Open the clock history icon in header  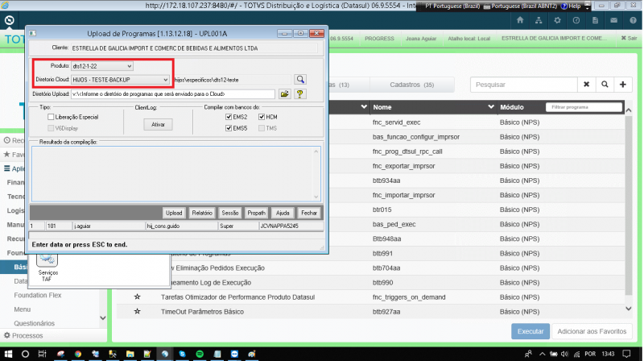click(576, 20)
